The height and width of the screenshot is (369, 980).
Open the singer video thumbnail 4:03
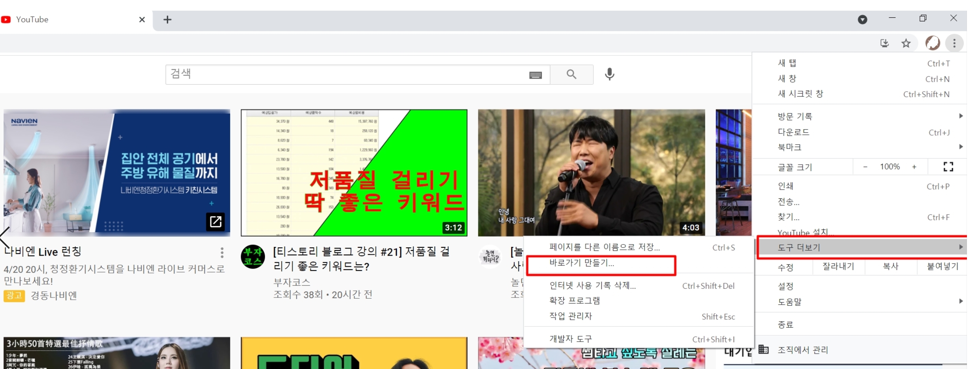coord(591,173)
